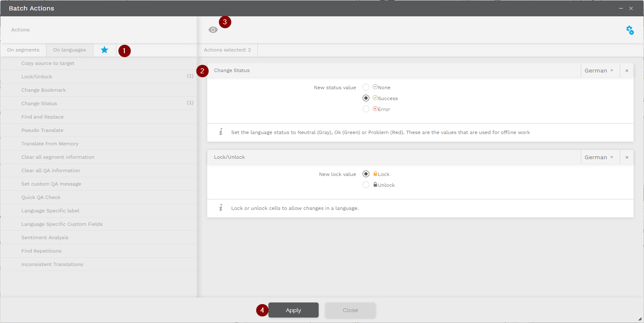Switch to the On languages tab
The width and height of the screenshot is (644, 323).
[70, 50]
